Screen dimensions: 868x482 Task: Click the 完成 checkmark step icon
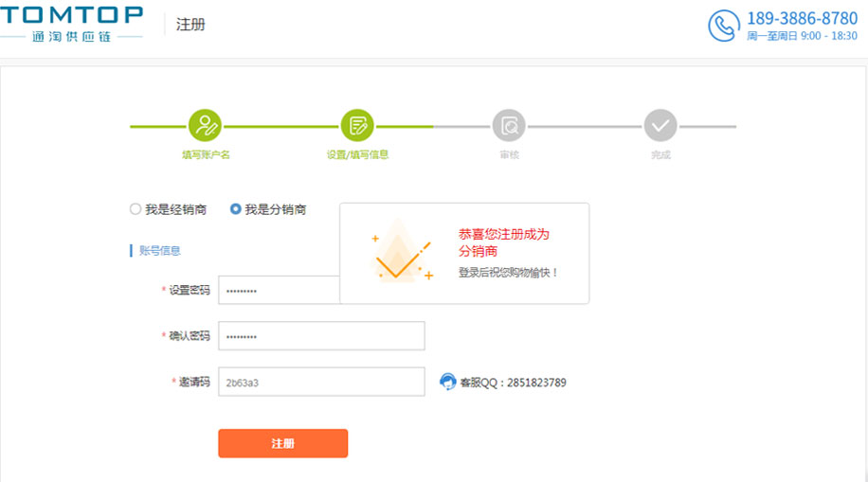(660, 125)
